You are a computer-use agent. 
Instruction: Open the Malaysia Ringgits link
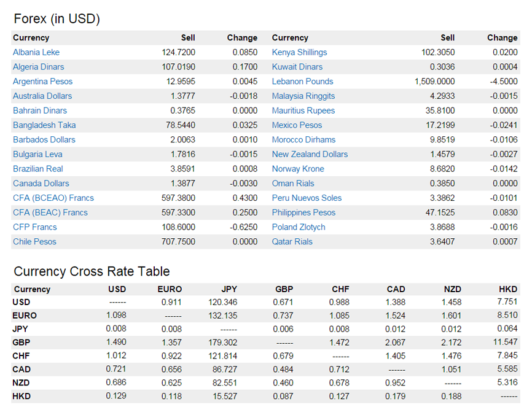(303, 96)
